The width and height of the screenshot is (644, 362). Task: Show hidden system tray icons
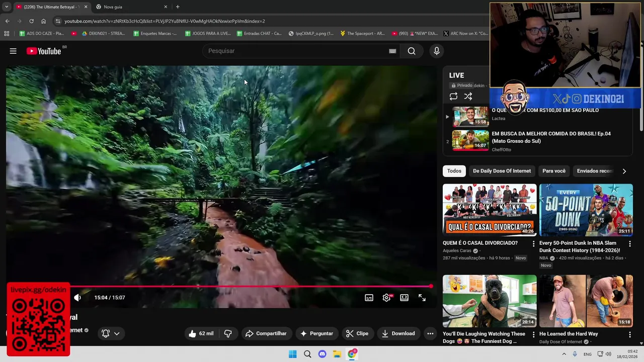[563, 354]
